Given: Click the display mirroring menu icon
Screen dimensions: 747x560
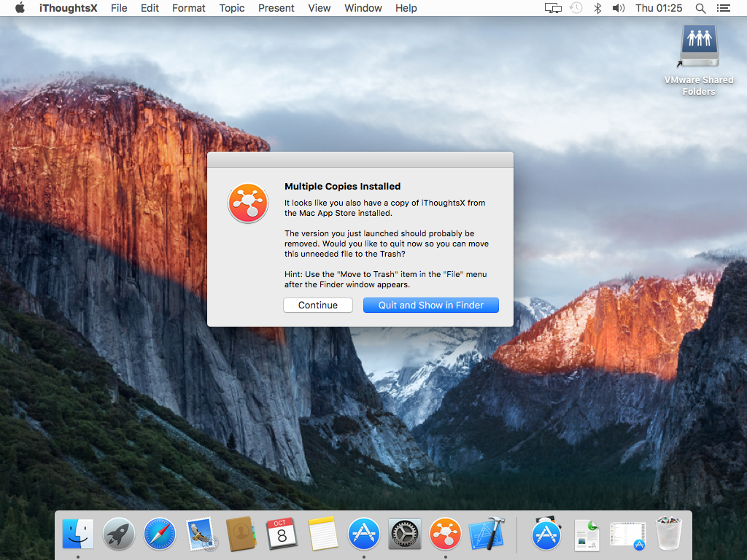Looking at the screenshot, I should coord(553,8).
